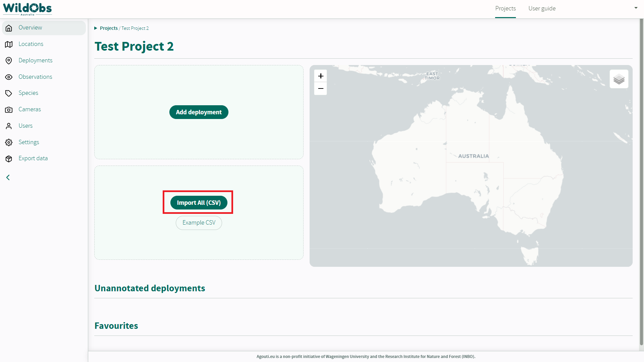Click the Species tag icon
This screenshot has width=644, height=362.
pyautogui.click(x=9, y=93)
